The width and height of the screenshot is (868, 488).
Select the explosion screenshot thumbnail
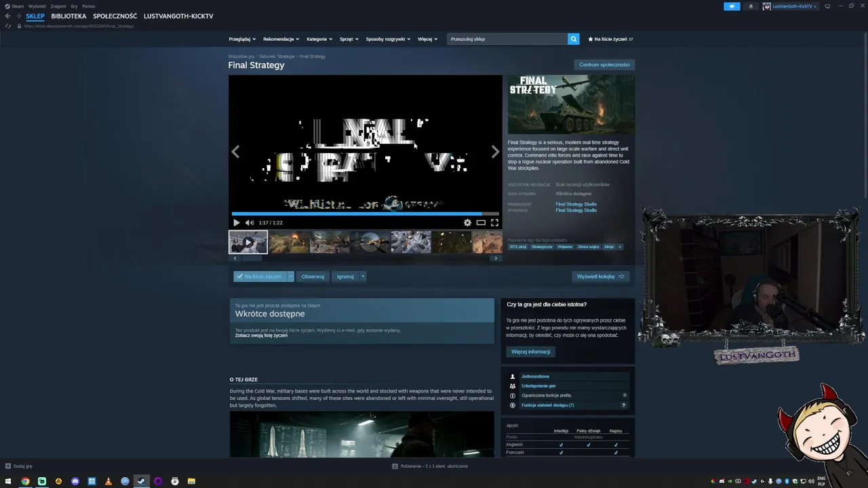289,242
